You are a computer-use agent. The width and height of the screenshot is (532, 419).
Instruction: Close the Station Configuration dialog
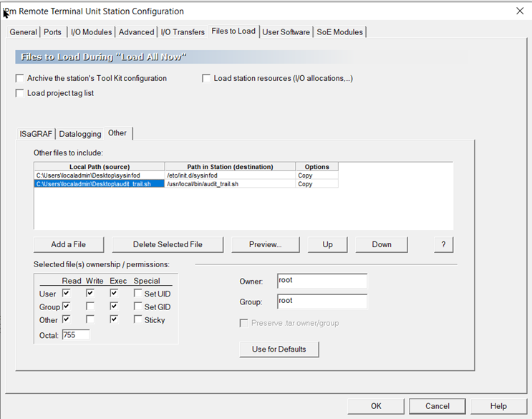(x=520, y=11)
